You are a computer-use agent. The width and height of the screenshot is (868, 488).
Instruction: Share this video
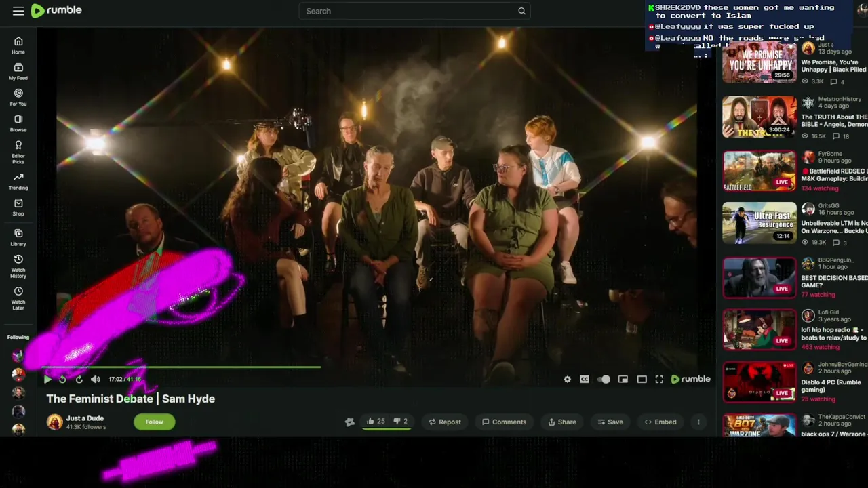tap(562, 422)
